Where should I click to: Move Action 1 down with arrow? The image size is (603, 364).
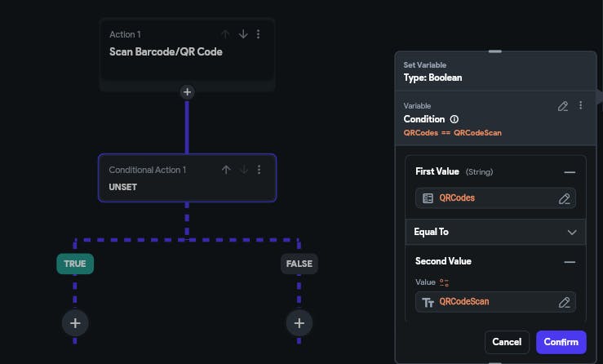coord(243,34)
